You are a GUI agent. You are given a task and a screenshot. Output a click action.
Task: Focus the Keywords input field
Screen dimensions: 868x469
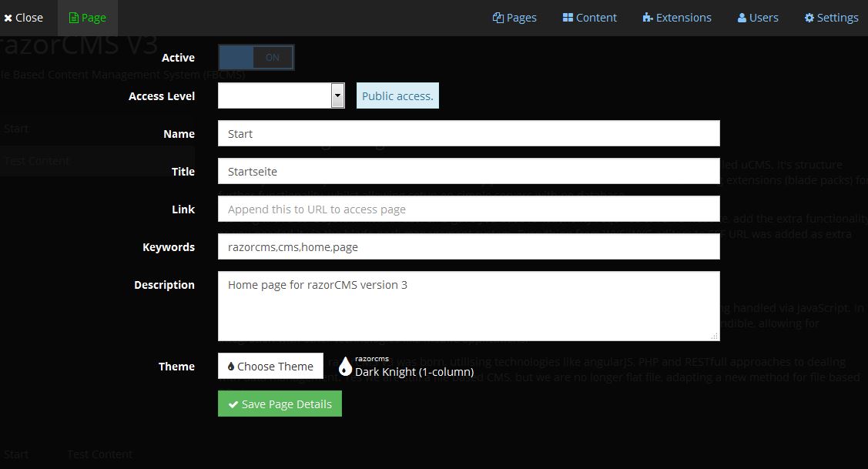click(x=469, y=246)
